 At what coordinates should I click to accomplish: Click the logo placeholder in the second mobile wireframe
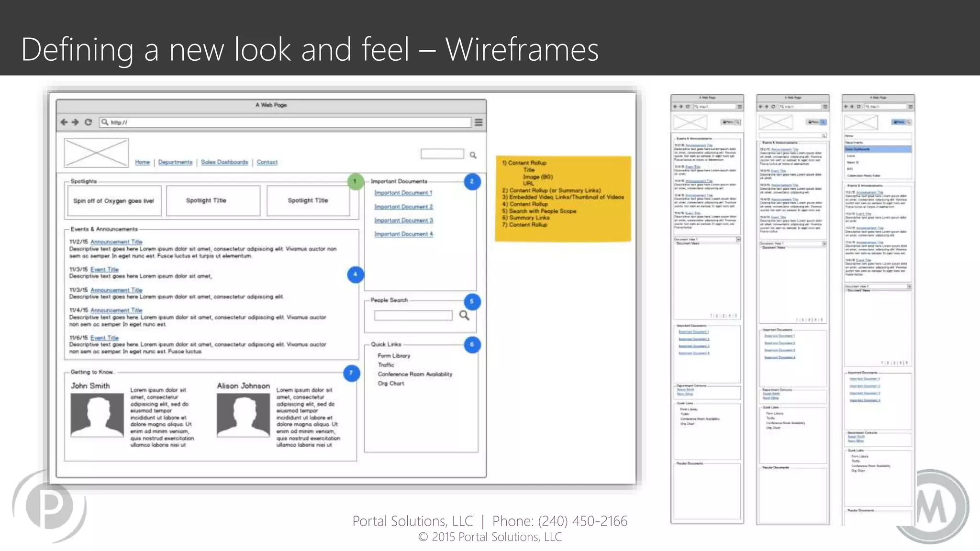(776, 122)
